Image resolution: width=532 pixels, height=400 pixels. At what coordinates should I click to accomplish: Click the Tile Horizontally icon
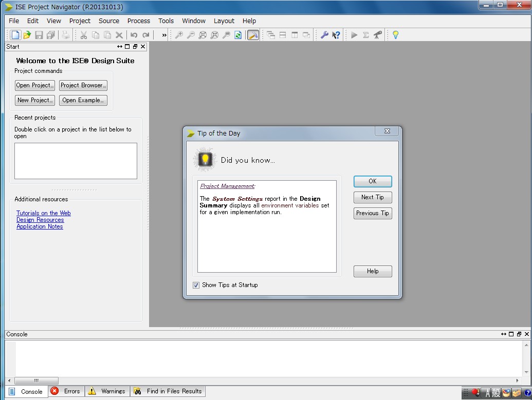(x=283, y=35)
